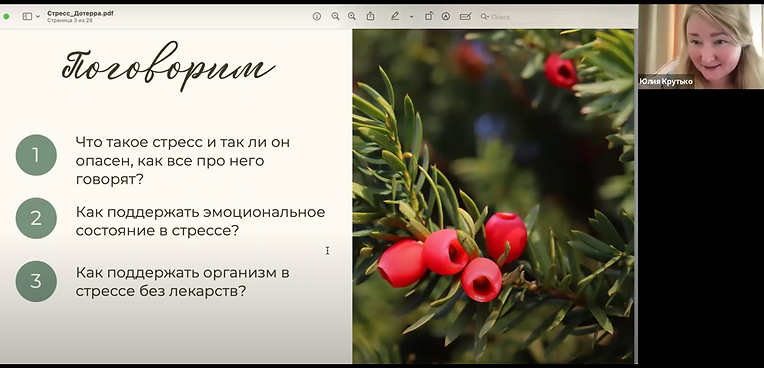Click text 'Как поддержать эмоциональное'
764x368 pixels.
click(200, 213)
